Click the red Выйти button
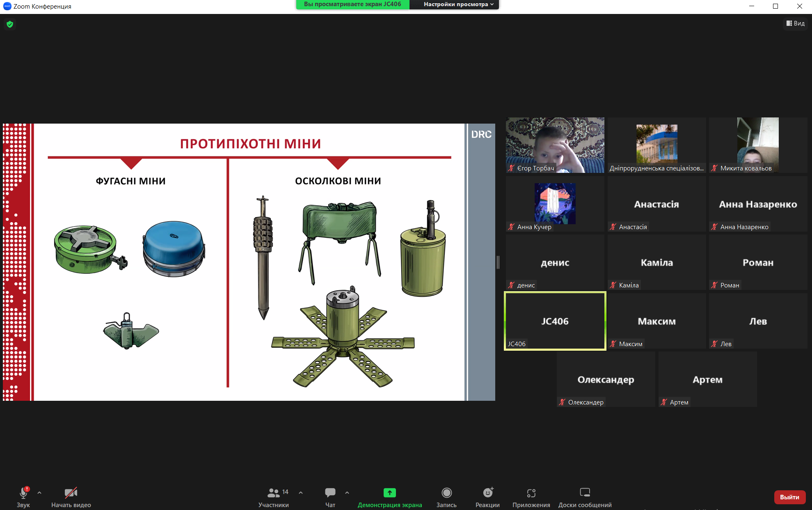Image resolution: width=812 pixels, height=510 pixels. [x=789, y=497]
